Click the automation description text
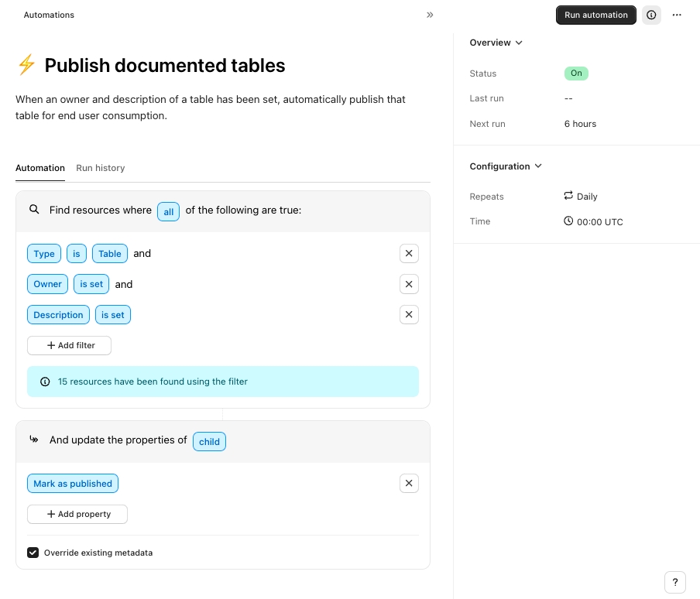The image size is (700, 599). (211, 107)
